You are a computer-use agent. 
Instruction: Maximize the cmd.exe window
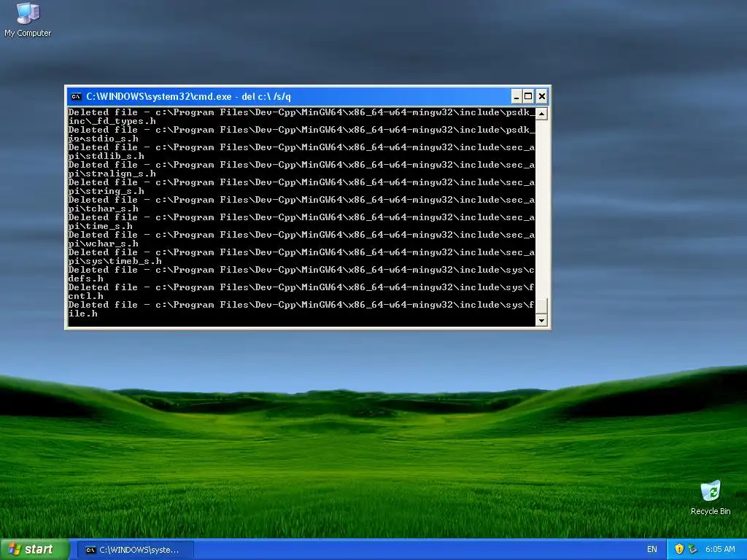[x=528, y=97]
